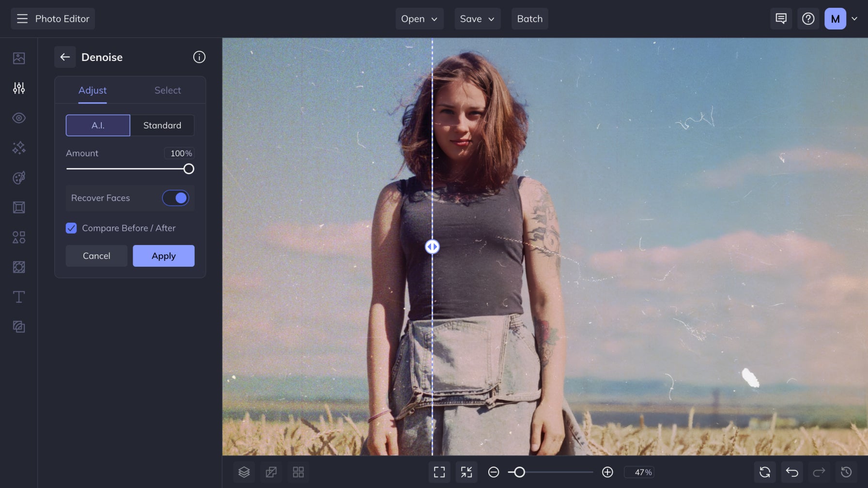Apply the denoise effect
Image resolution: width=868 pixels, height=488 pixels.
163,256
